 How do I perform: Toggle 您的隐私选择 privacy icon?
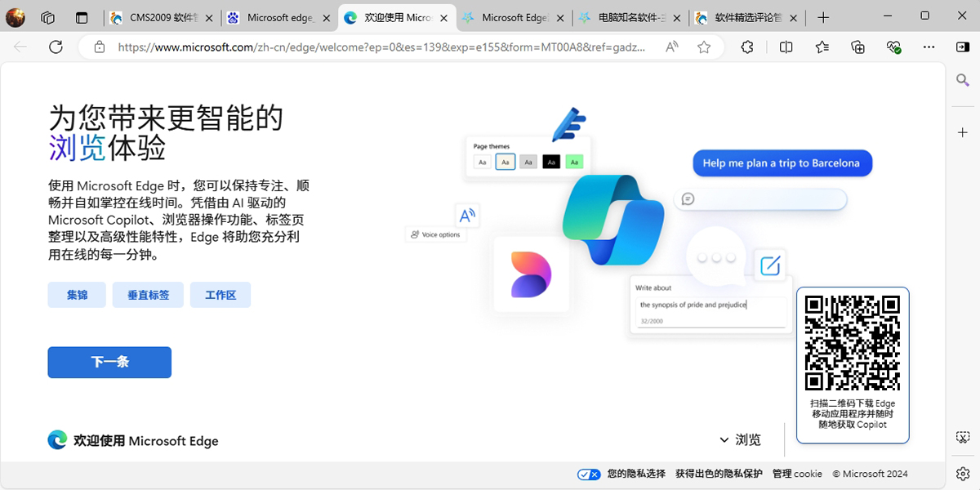pos(589,474)
